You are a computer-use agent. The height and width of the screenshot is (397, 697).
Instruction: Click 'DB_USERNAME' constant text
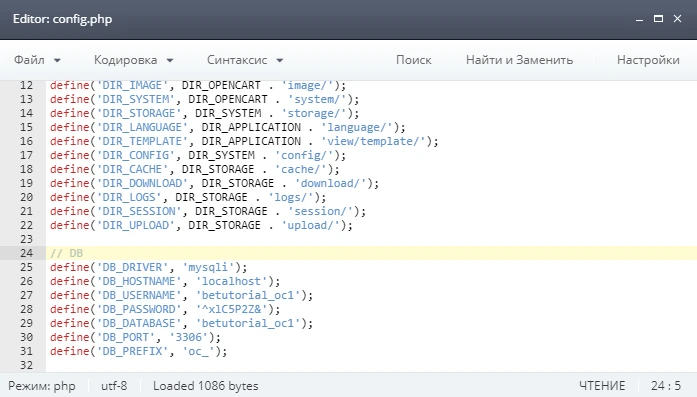(139, 295)
